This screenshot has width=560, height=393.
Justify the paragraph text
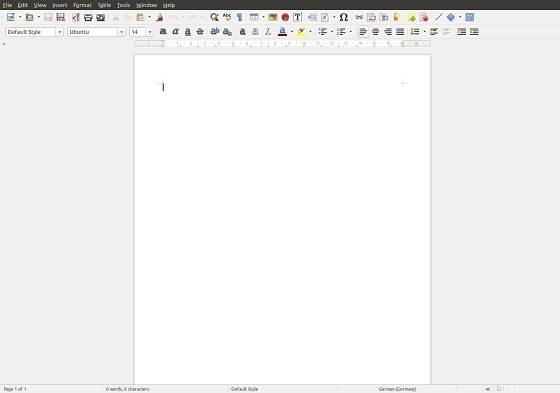coord(400,32)
